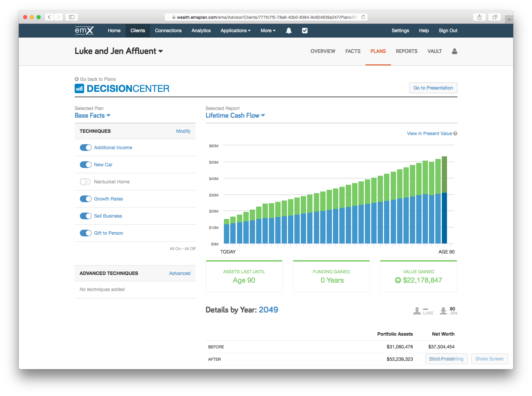Click the notifications bell icon
The height and width of the screenshot is (396, 532).
point(289,31)
